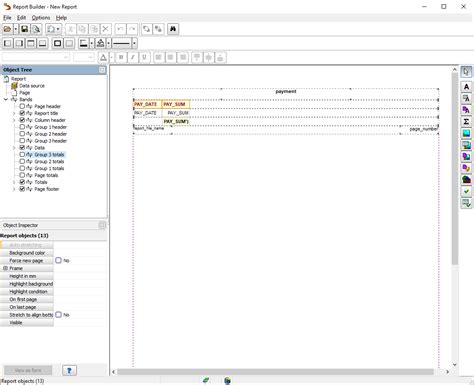Click the delete X icon in the toolbar
The width and height of the screenshot is (474, 385).
tap(106, 29)
